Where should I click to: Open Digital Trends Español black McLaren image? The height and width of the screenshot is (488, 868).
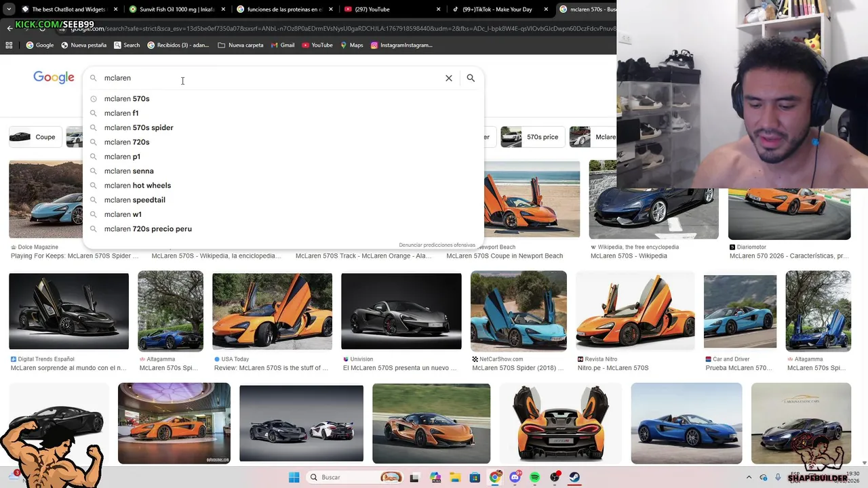pos(68,311)
